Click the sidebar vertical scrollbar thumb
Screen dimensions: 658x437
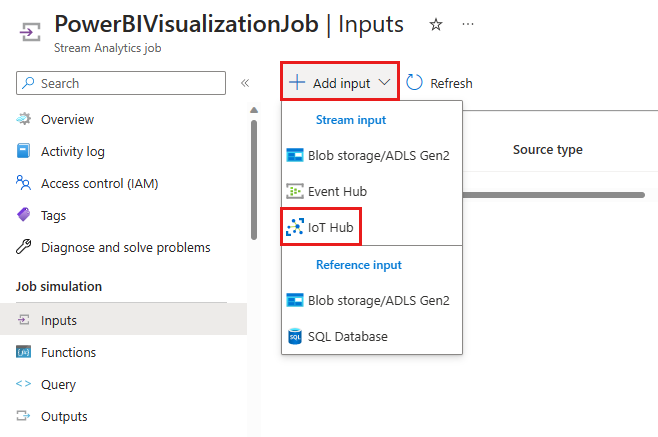click(254, 180)
